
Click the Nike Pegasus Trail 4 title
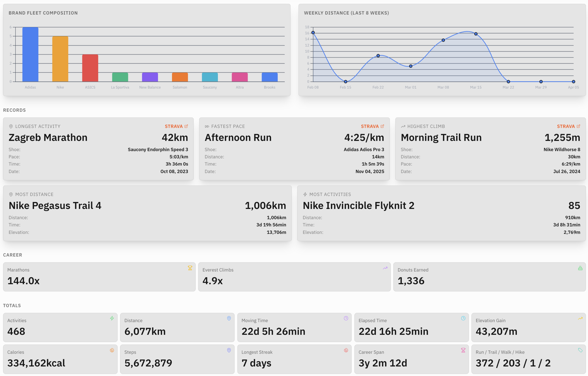coord(55,206)
